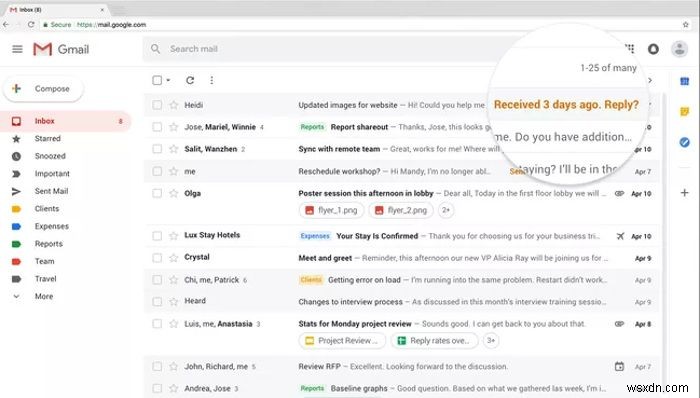Open the more options three-dot menu
Screen dimensions: 700x398
pyautogui.click(x=212, y=80)
